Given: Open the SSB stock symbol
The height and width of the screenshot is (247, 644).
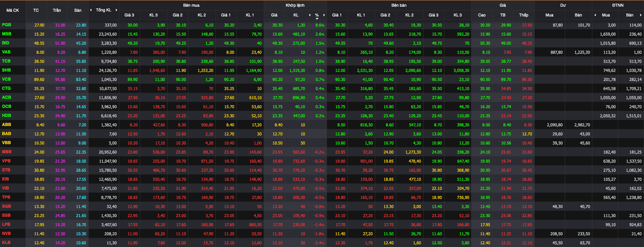Looking at the screenshot, I should point(6,215).
